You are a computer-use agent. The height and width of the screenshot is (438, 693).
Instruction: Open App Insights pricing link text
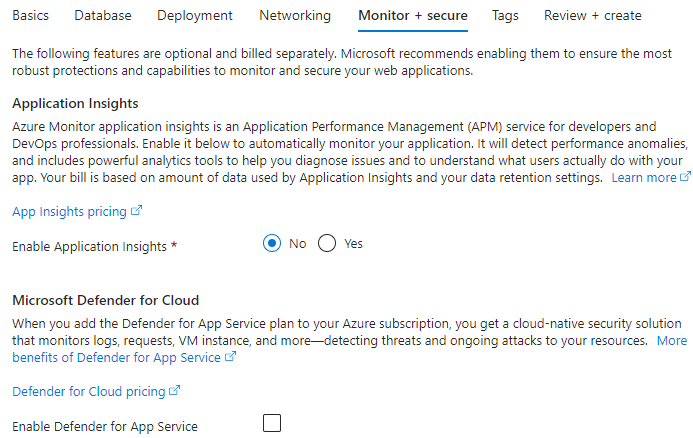[x=69, y=212]
